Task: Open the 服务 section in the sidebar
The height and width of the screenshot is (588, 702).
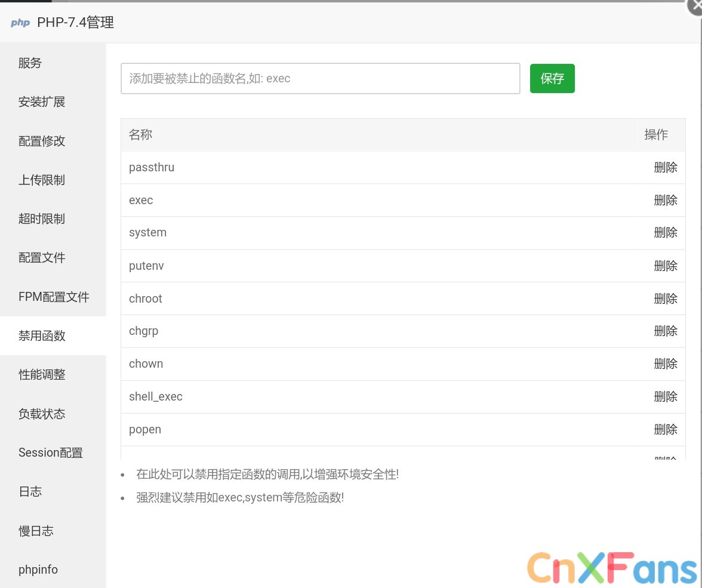Action: (30, 63)
